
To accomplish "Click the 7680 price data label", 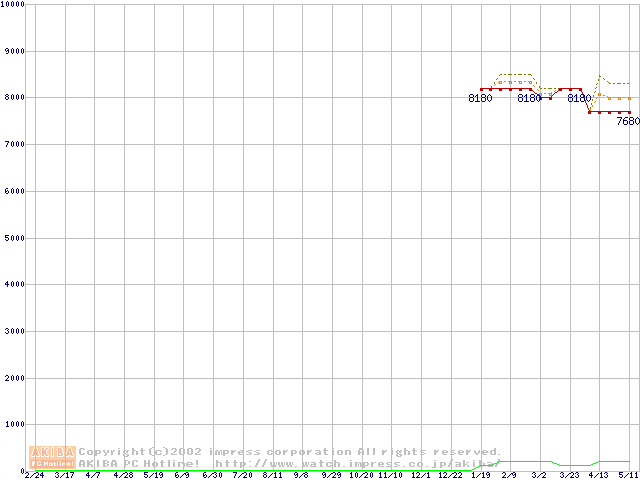I will pyautogui.click(x=627, y=122).
